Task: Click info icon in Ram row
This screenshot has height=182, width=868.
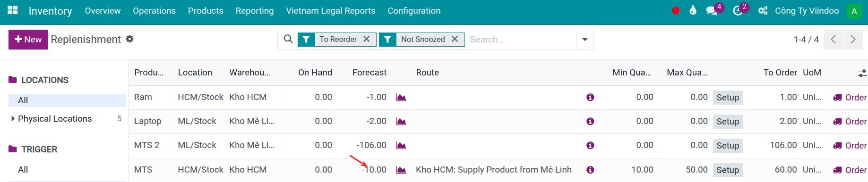Action: 590,97
